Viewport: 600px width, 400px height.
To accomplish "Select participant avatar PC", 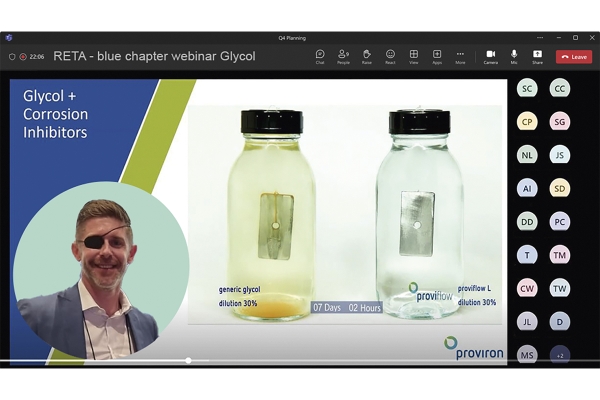I will click(559, 222).
